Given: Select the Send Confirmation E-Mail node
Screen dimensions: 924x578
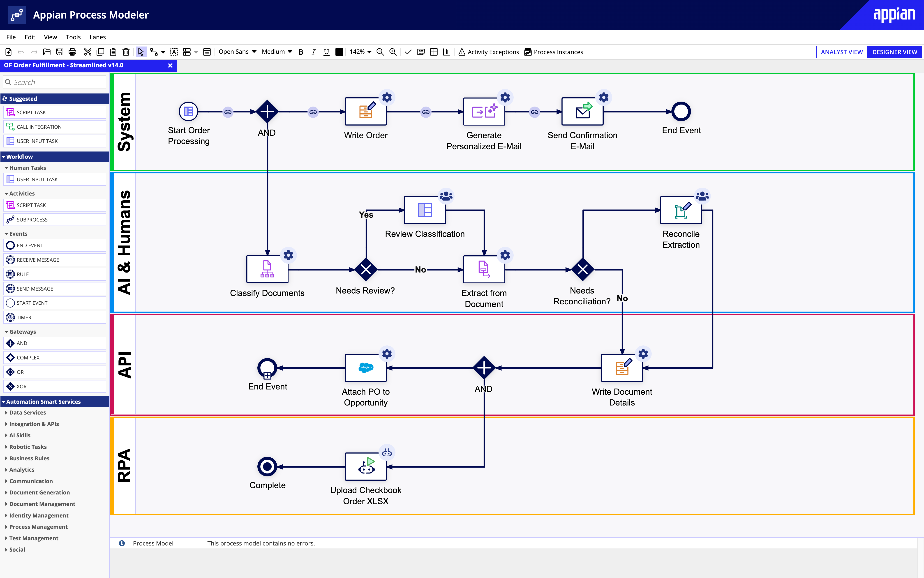Looking at the screenshot, I should pyautogui.click(x=582, y=111).
